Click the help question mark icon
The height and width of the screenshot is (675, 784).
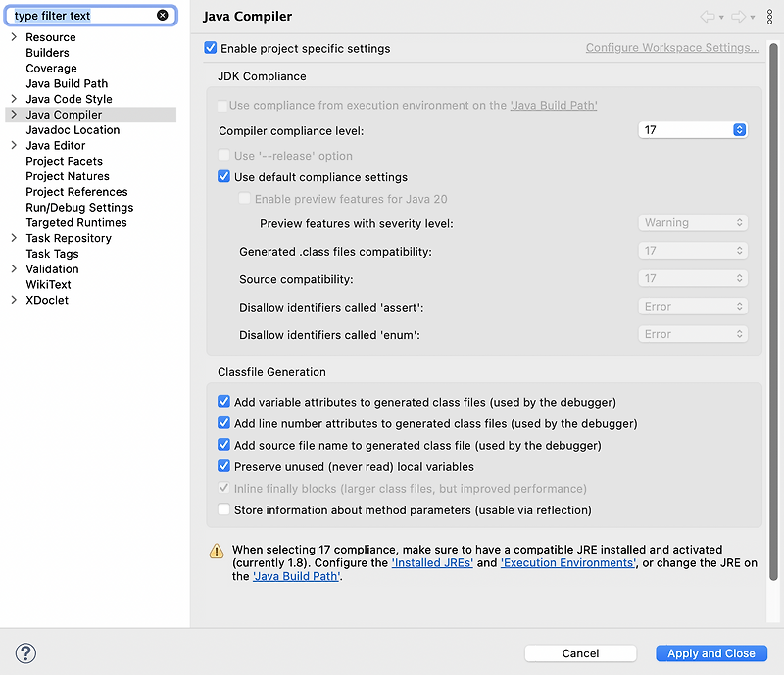tap(26, 653)
